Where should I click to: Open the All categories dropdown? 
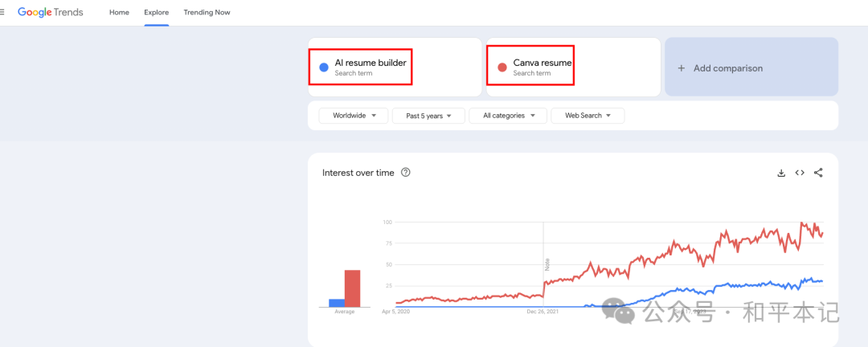click(x=508, y=116)
